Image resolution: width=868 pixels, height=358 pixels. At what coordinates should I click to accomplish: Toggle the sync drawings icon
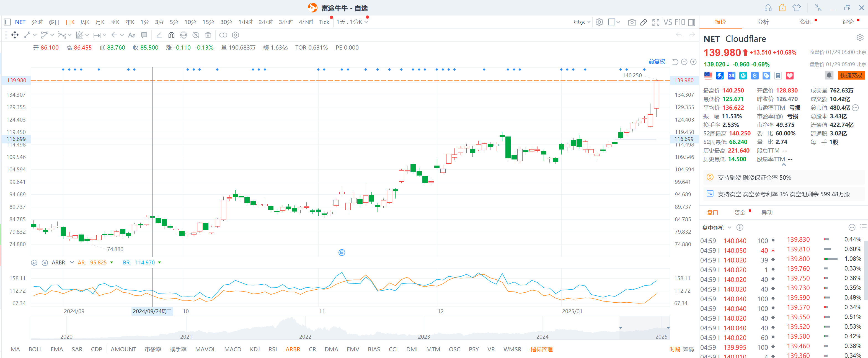pyautogui.click(x=184, y=35)
